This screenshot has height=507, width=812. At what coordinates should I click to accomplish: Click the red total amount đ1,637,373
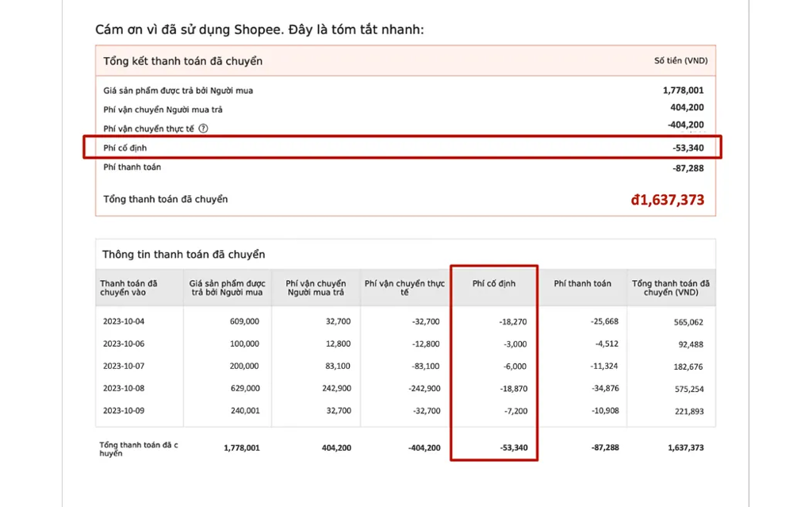(667, 200)
